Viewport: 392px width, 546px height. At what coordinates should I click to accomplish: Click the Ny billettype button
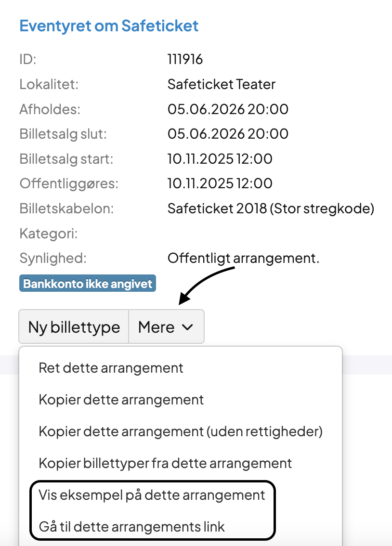tap(74, 327)
